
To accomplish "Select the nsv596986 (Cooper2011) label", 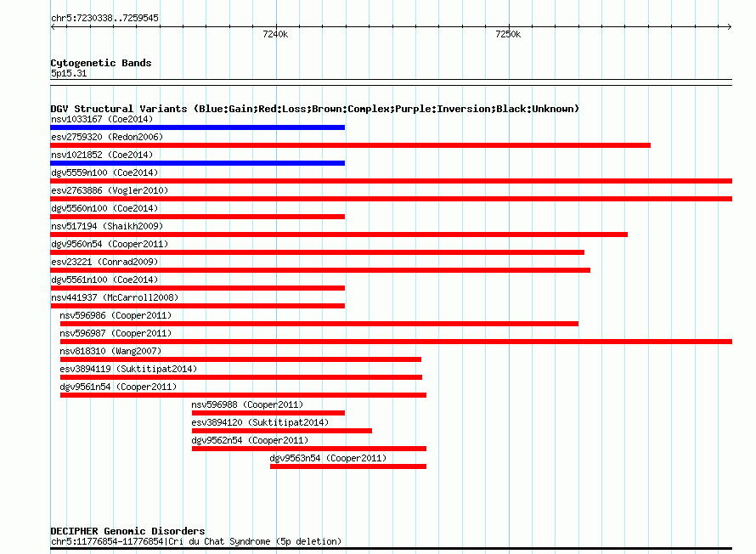I will (116, 315).
